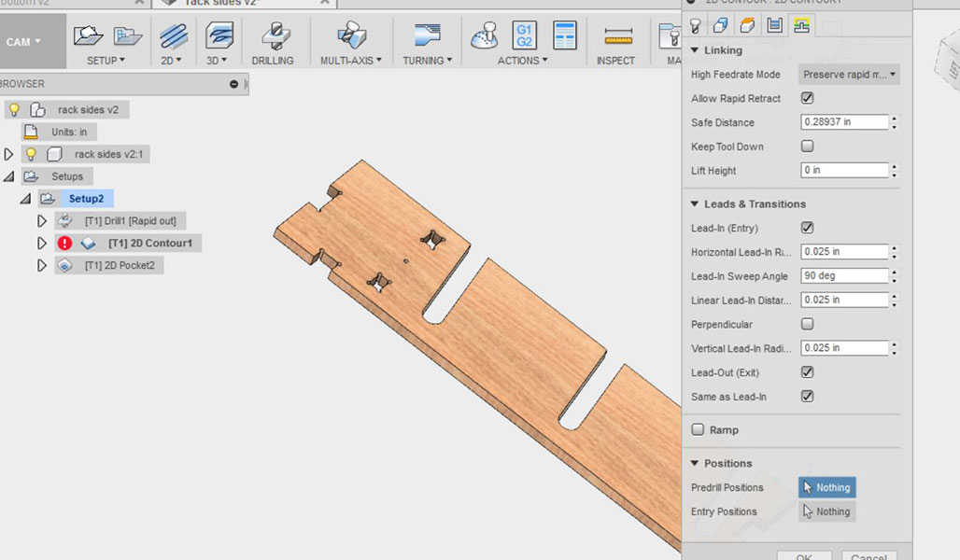Click Vertical Lead-In Radius input field
This screenshot has width=960, height=560.
[844, 347]
